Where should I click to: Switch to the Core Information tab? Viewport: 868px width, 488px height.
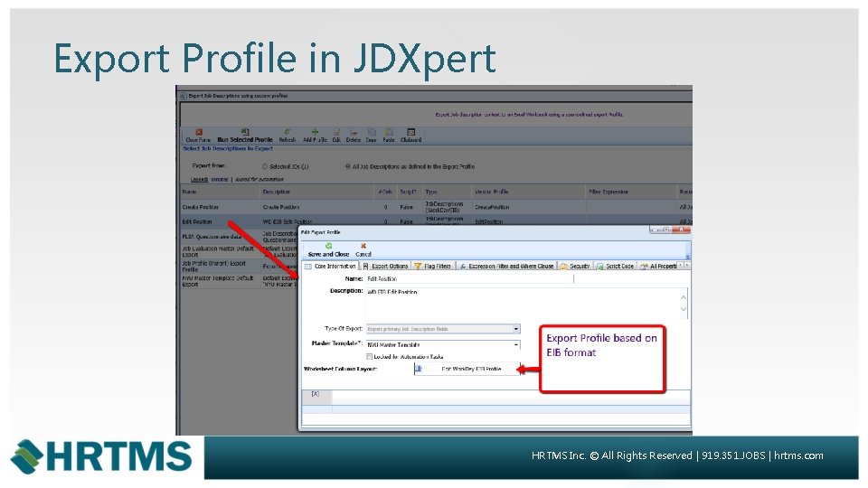[331, 266]
